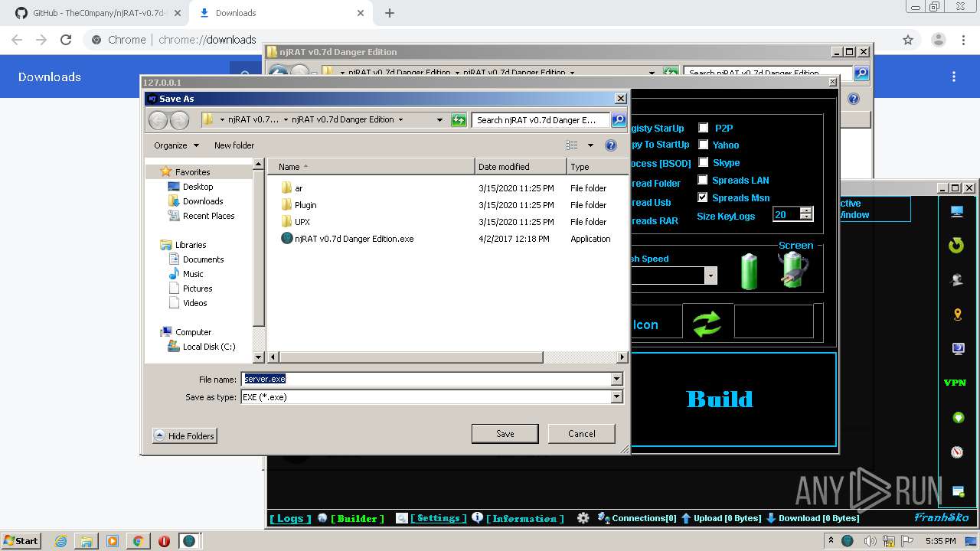The width and height of the screenshot is (980, 551).
Task: Enable the P2P checkbox
Action: click(x=703, y=128)
